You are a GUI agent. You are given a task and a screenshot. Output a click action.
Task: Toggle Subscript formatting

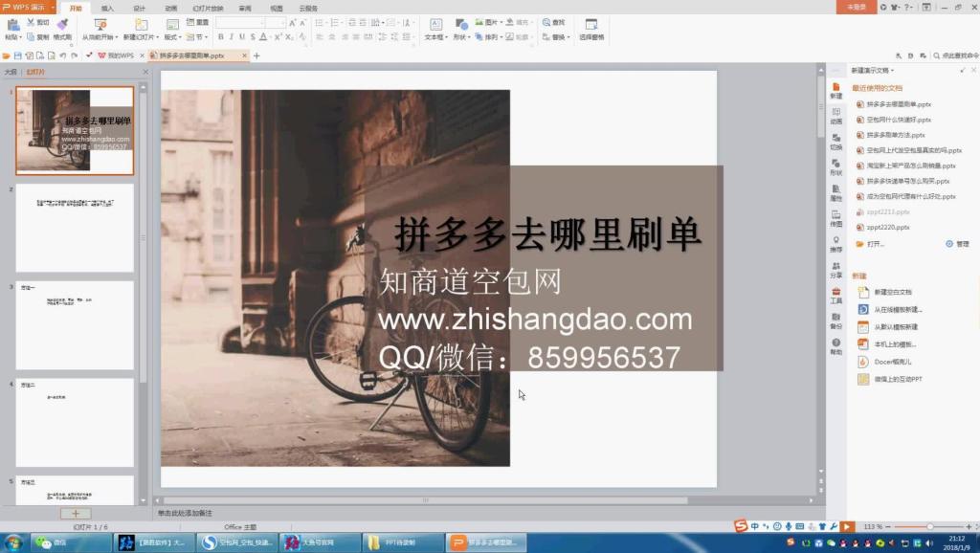click(289, 37)
